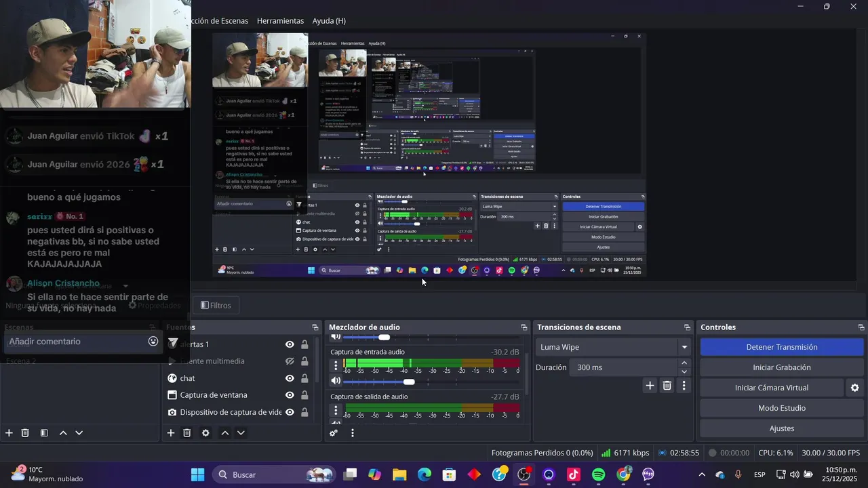868x488 pixels.
Task: Click the Windows taskbar Buscar box
Action: coord(273,474)
